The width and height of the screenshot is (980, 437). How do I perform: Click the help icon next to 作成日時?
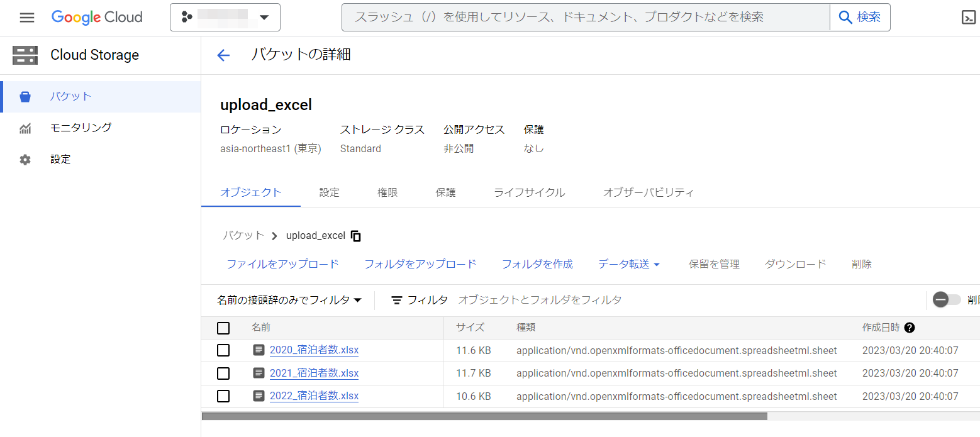point(910,328)
